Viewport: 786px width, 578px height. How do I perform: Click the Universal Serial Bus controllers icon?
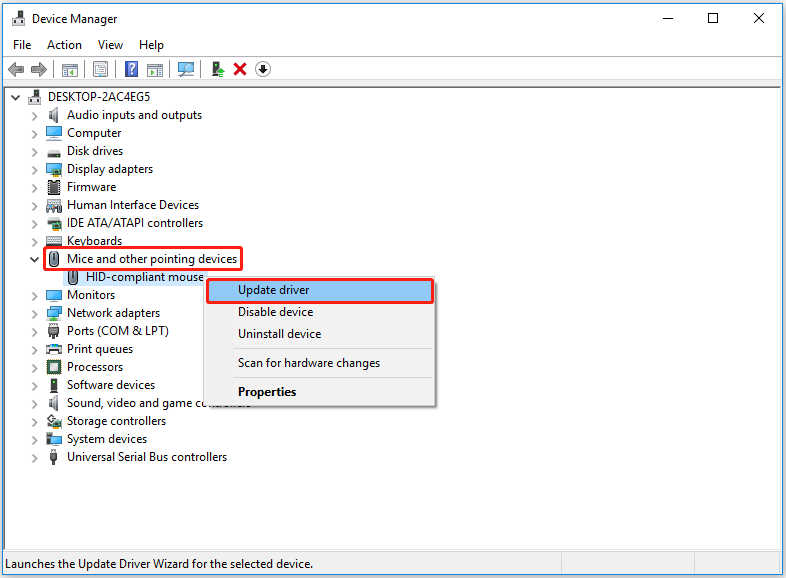pos(54,457)
